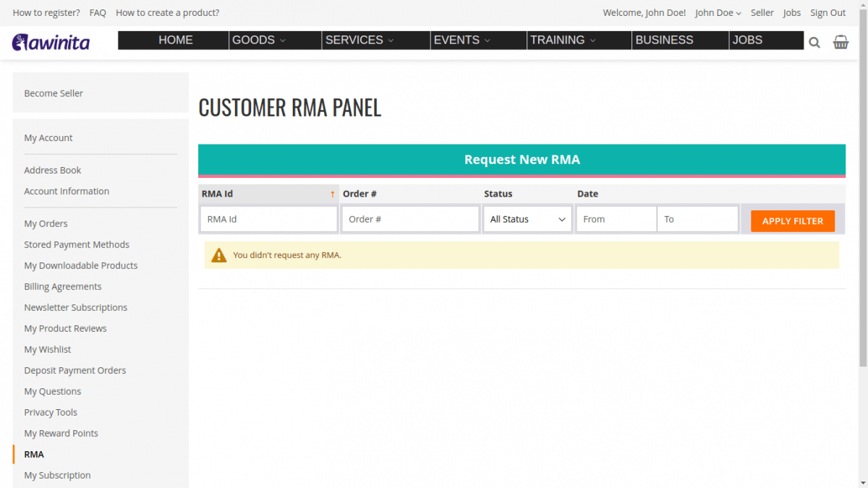This screenshot has width=868, height=488.
Task: Open Address Book in sidebar
Action: pos(53,171)
